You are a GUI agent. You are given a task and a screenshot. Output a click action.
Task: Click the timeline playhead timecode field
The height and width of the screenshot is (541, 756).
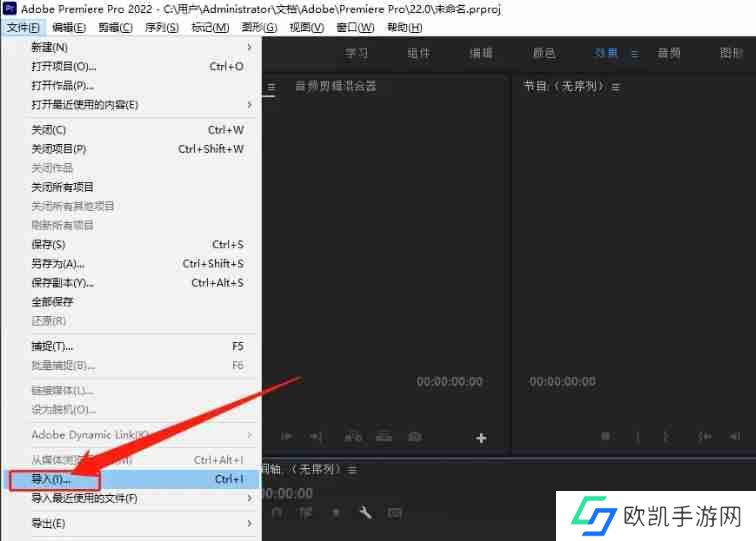pos(287,493)
